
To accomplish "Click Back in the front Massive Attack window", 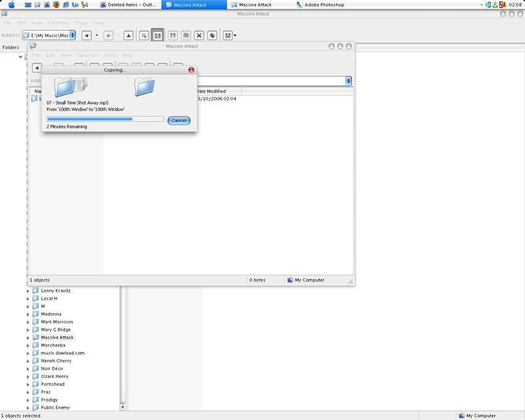I will [37, 68].
